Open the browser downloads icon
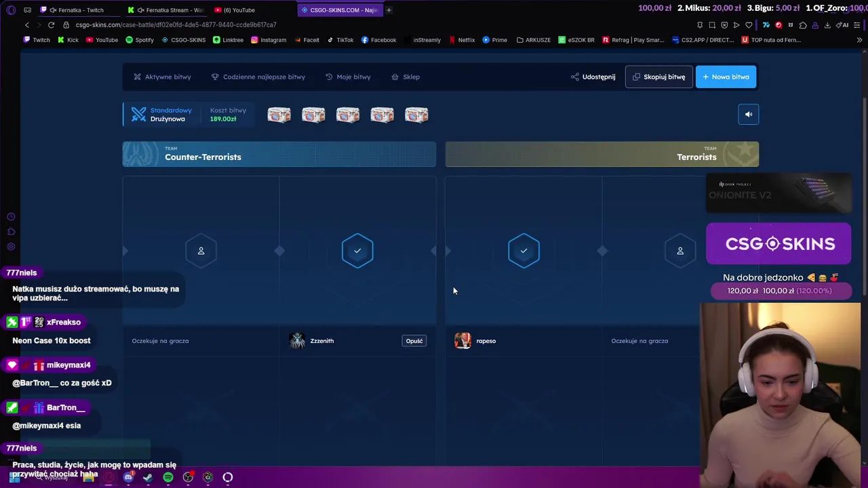 tap(827, 25)
